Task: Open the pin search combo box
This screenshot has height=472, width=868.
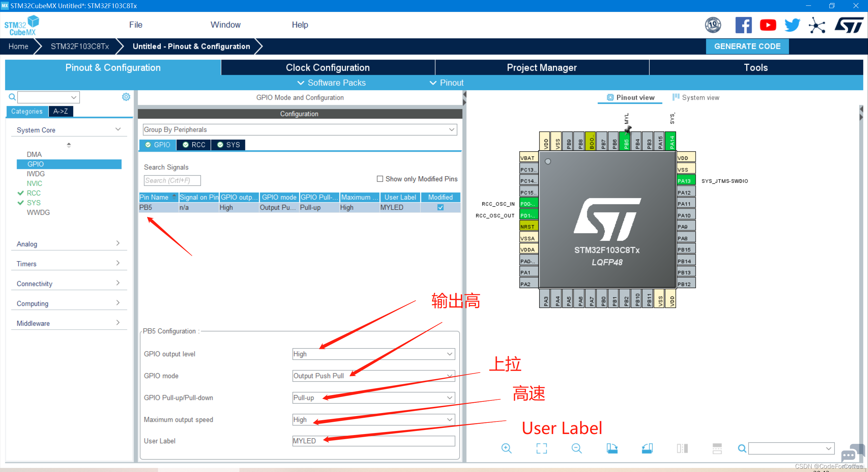Action: (791, 448)
